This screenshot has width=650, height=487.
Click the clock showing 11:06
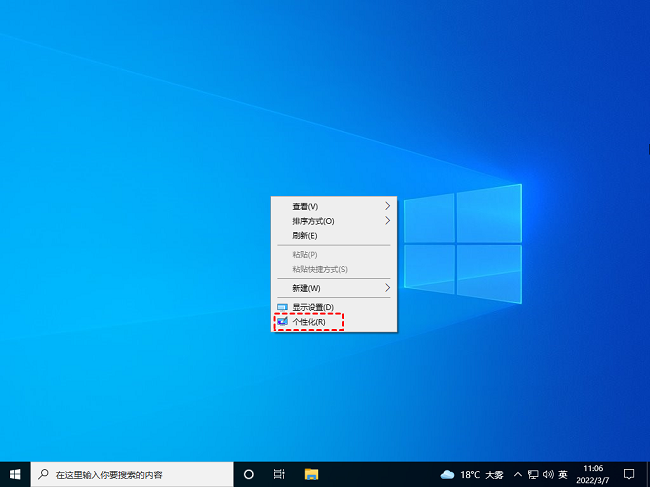(x=593, y=473)
